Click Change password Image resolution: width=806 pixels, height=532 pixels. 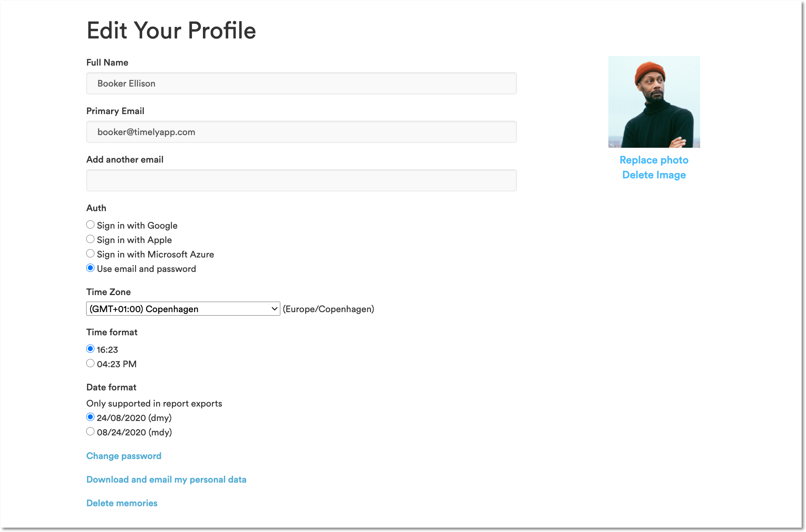coord(124,456)
